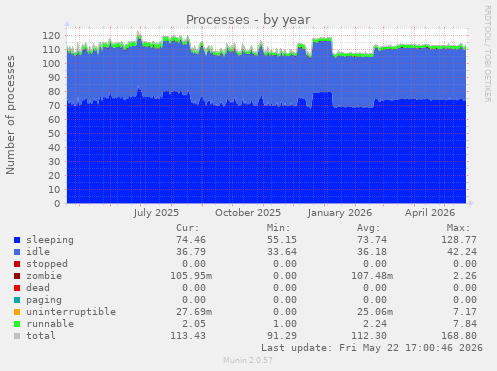Click the idle legend color swatch
This screenshot has height=371, width=497.
coord(17,252)
